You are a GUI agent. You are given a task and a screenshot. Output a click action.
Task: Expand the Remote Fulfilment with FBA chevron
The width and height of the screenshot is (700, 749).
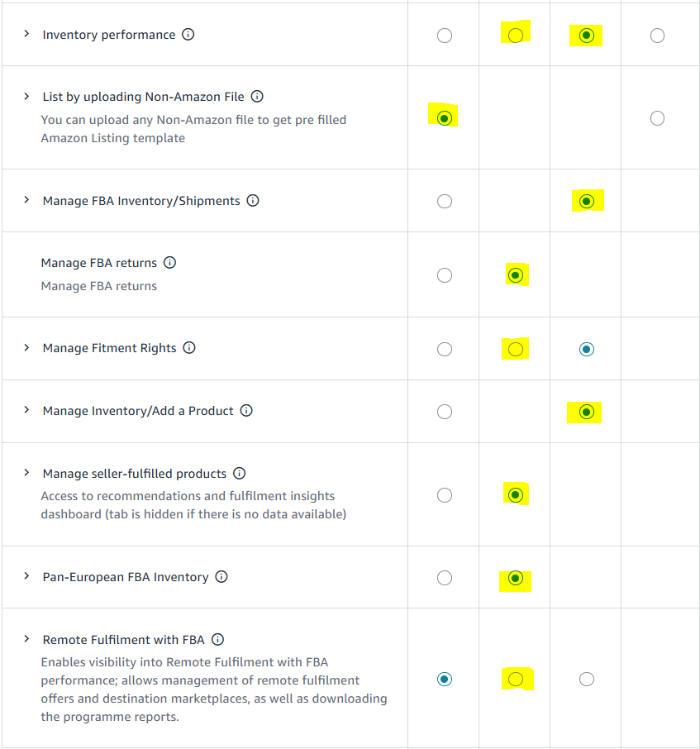click(26, 639)
